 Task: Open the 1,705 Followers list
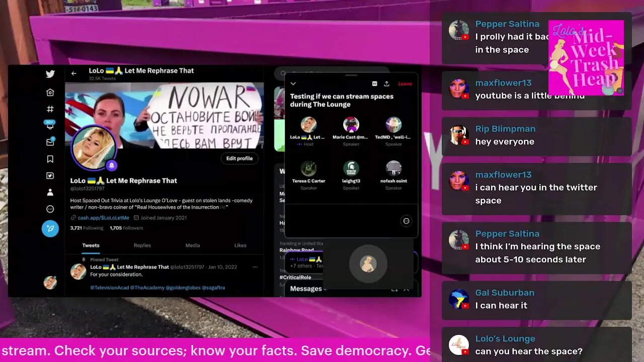click(x=126, y=228)
